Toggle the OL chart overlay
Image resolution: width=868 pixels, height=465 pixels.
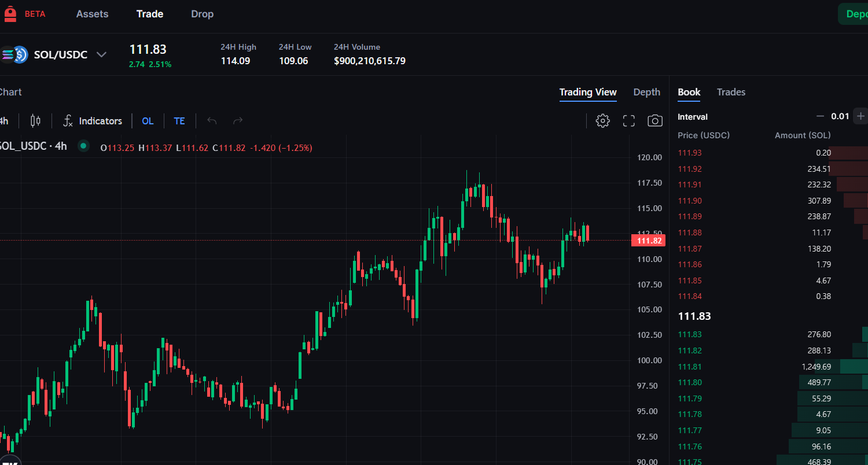click(148, 121)
